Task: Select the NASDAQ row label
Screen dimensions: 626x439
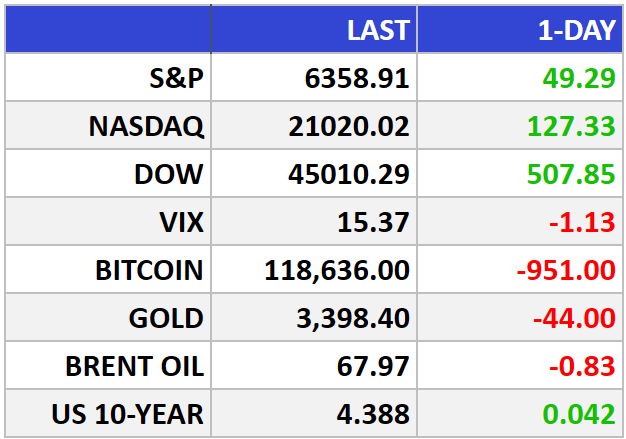Action: point(146,127)
